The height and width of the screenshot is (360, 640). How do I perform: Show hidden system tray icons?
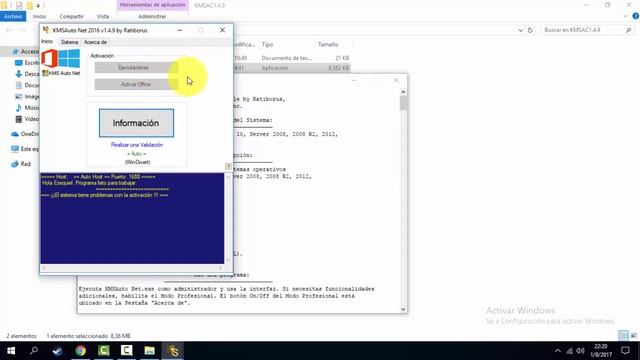(x=558, y=351)
